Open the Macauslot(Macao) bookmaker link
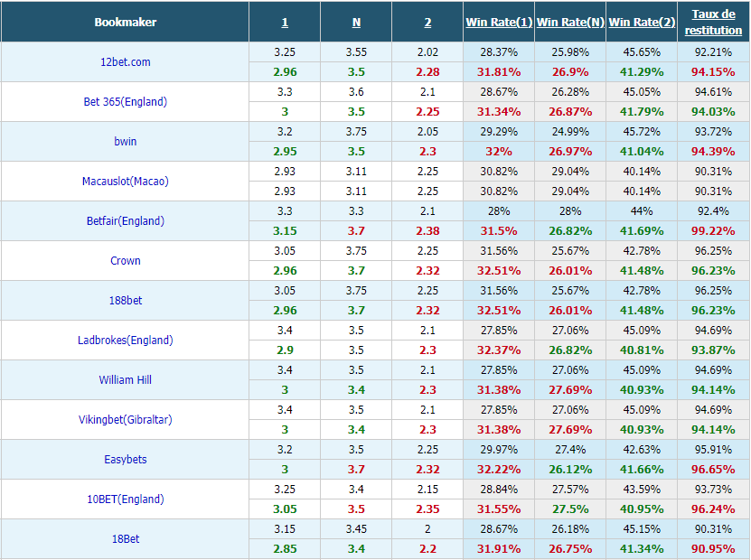 tap(125, 181)
